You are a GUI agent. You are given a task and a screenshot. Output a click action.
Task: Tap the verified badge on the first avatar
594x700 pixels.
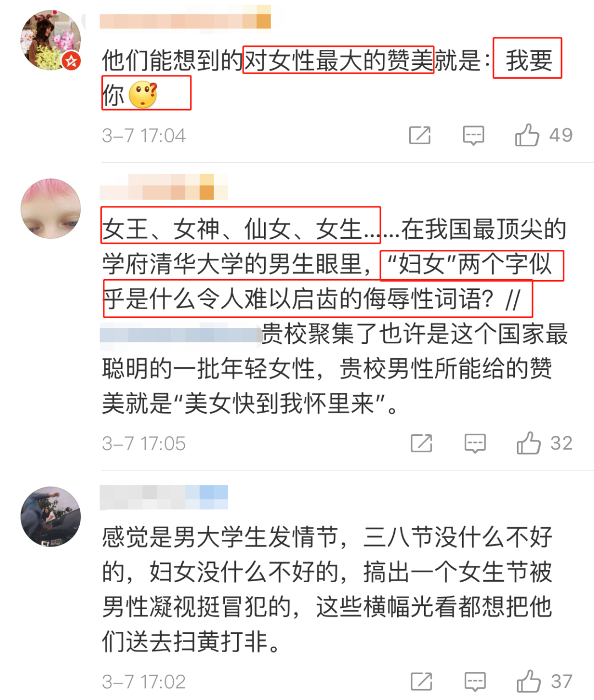[x=71, y=61]
